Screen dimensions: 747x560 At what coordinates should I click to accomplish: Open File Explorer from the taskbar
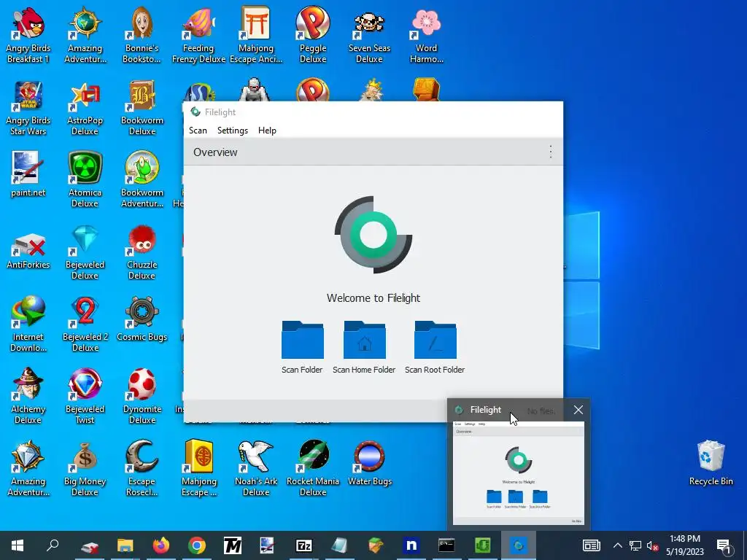point(125,545)
